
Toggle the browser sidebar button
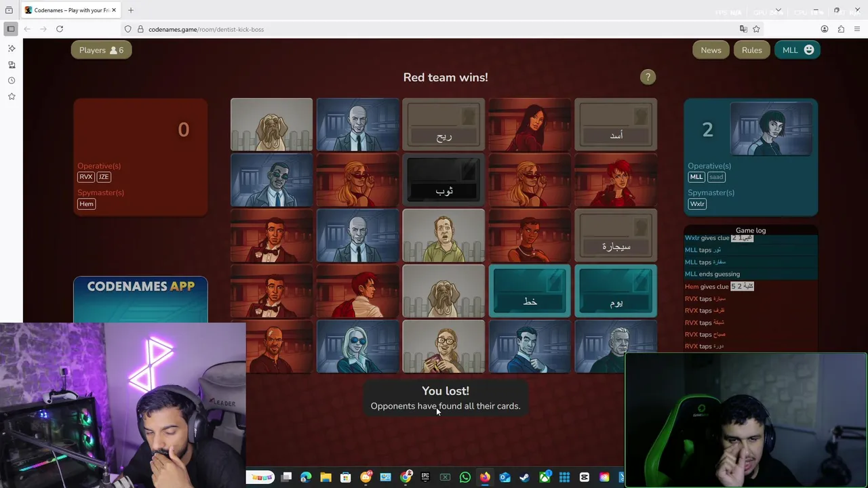(11, 29)
